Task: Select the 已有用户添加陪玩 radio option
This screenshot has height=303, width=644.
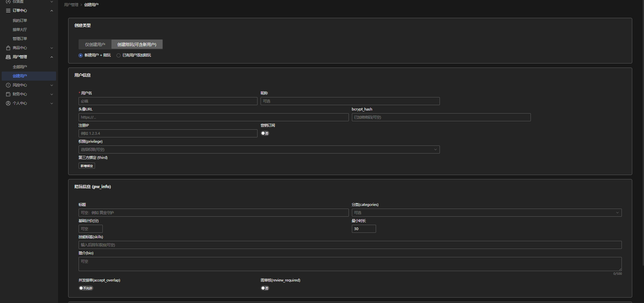Action: (x=119, y=55)
